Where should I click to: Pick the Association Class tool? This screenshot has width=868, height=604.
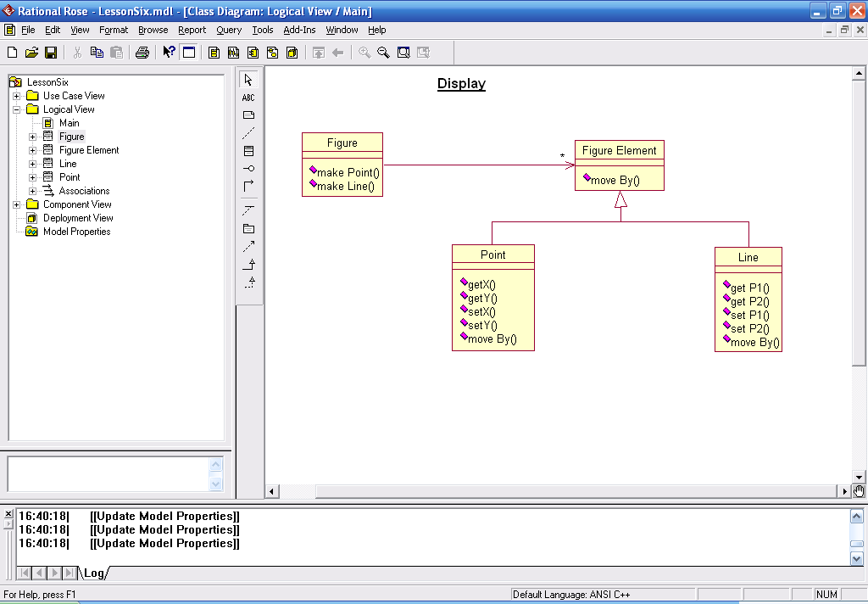(248, 211)
